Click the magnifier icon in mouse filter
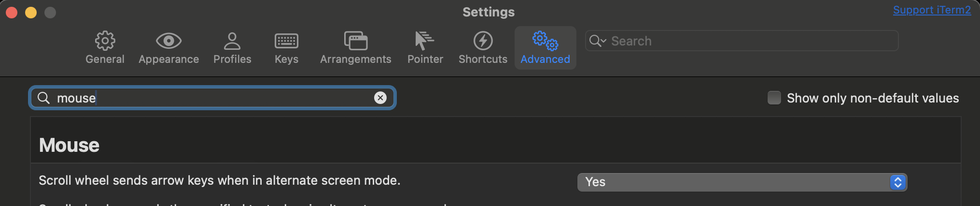The width and height of the screenshot is (980, 206). tap(44, 98)
